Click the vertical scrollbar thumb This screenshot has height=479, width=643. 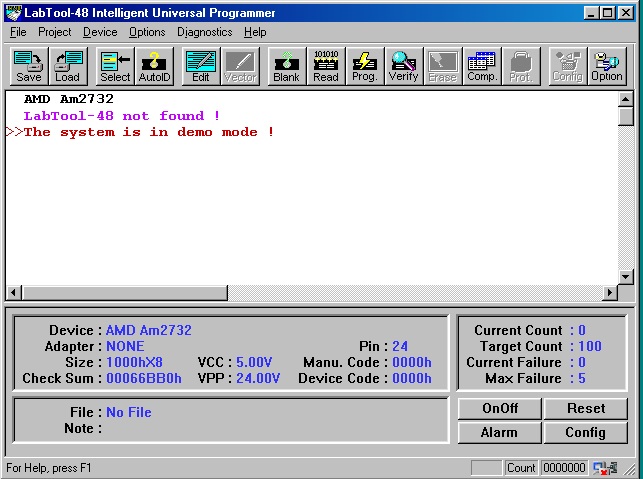coord(625,116)
